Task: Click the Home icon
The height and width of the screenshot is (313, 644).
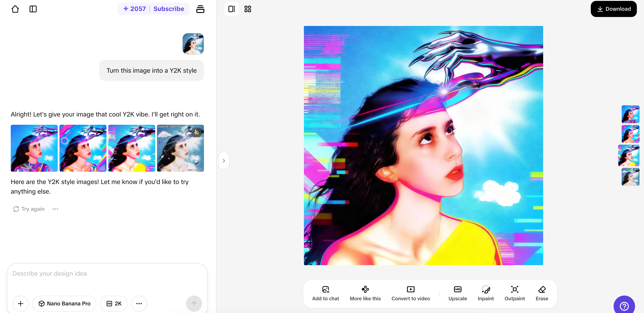Action: [15, 9]
